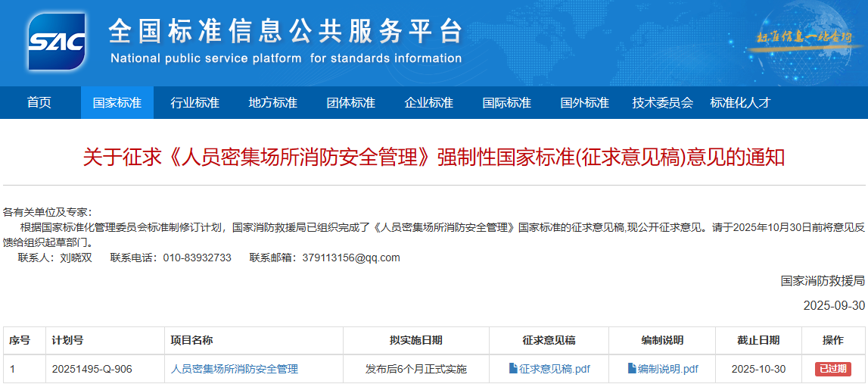This screenshot has width=868, height=384.
Task: Open the 人员密集场所消防安全管理 project link
Action: [x=235, y=369]
